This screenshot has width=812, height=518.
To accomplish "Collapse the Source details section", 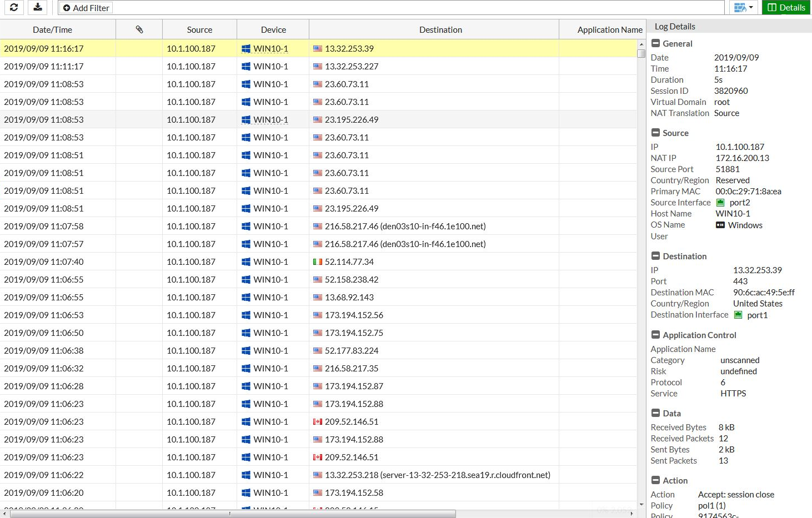I will tap(655, 133).
